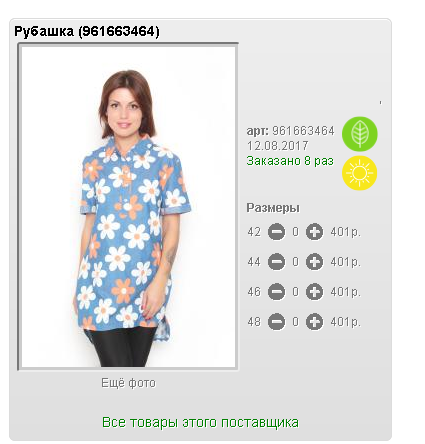This screenshot has width=425, height=444.
Task: Click the green leaf eco icon
Action: (x=360, y=134)
